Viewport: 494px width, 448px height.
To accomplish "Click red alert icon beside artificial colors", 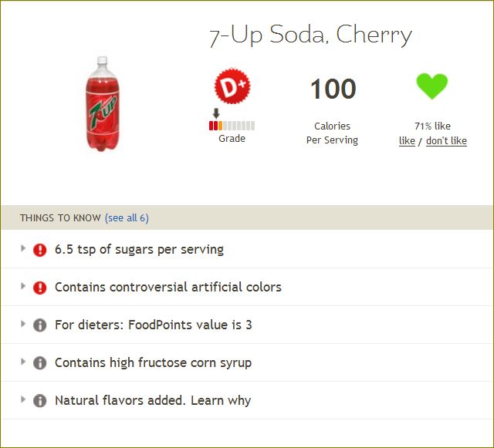I will pyautogui.click(x=39, y=288).
